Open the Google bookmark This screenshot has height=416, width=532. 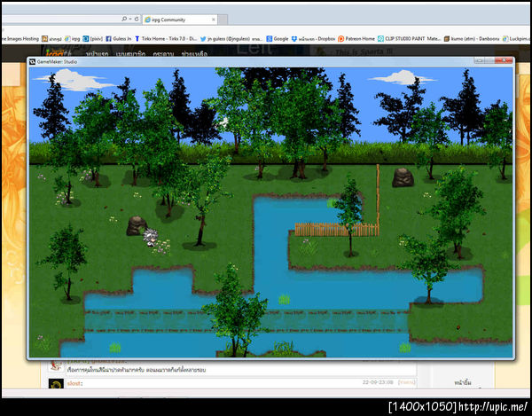278,39
